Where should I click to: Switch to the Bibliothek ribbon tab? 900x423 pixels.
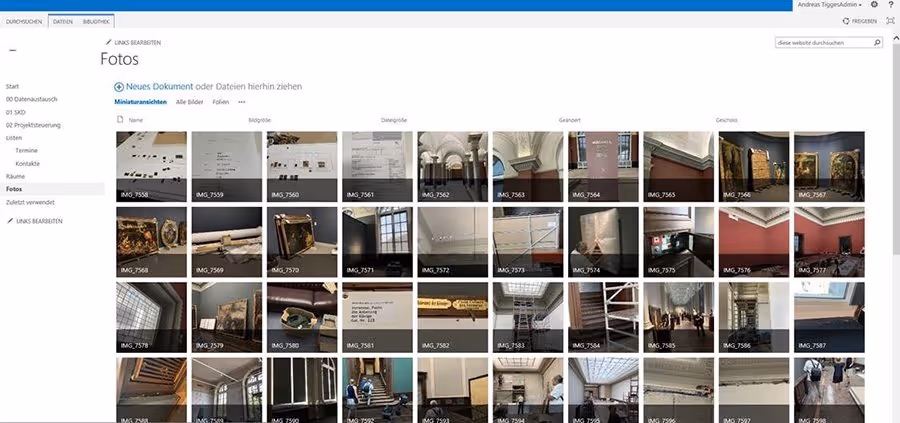pos(95,21)
